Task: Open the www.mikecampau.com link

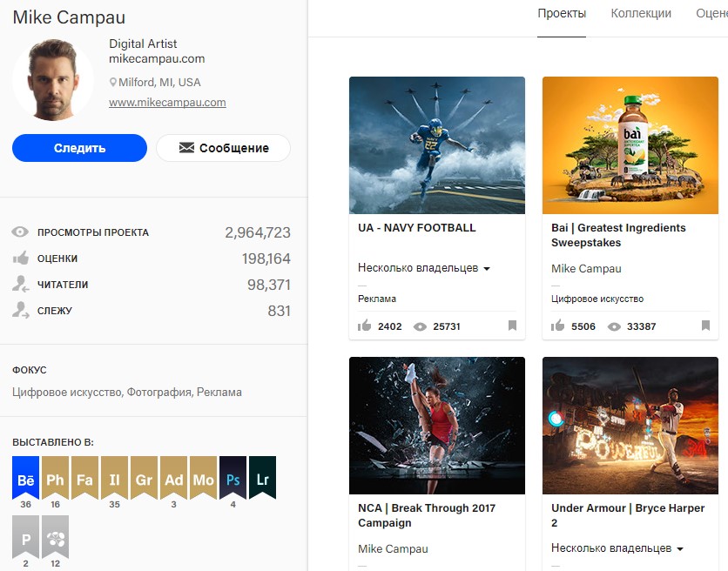Action: pyautogui.click(x=167, y=103)
